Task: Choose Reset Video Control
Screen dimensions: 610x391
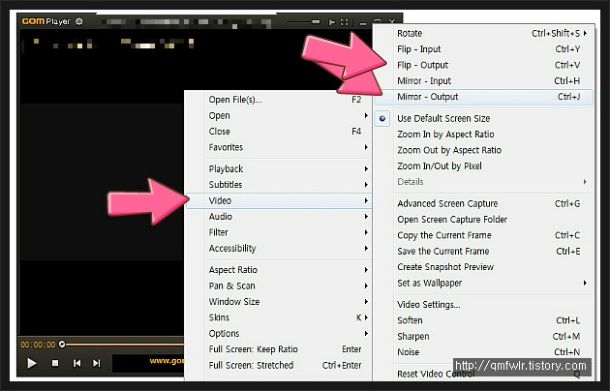Action: pos(484,374)
